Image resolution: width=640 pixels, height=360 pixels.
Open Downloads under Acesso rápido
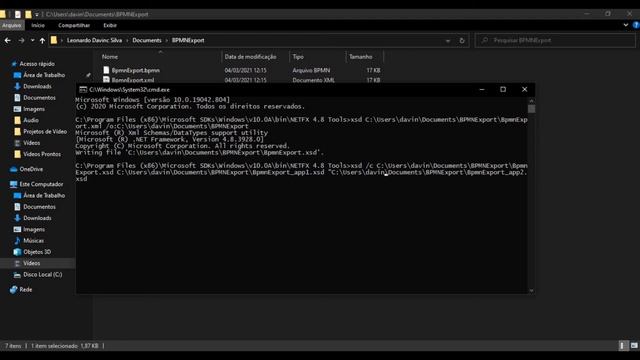(37, 87)
